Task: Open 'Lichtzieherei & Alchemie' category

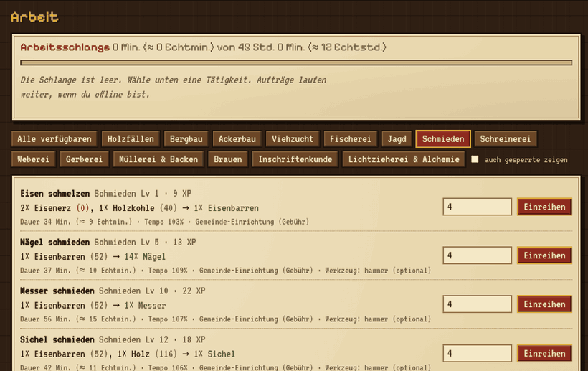Action: tap(404, 159)
